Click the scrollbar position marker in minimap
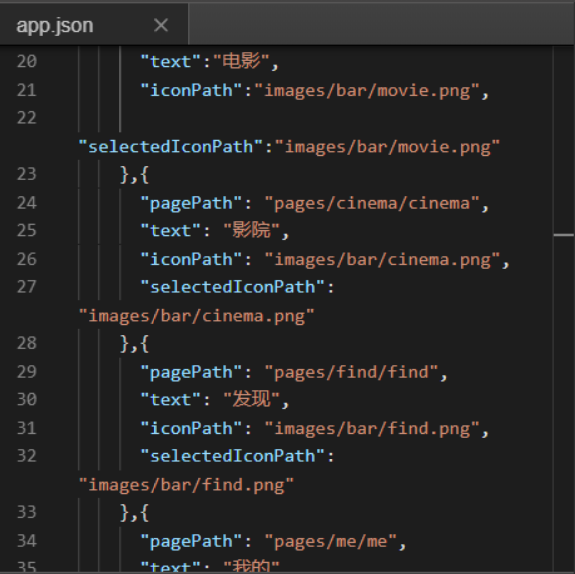Image resolution: width=575 pixels, height=574 pixels. [564, 235]
